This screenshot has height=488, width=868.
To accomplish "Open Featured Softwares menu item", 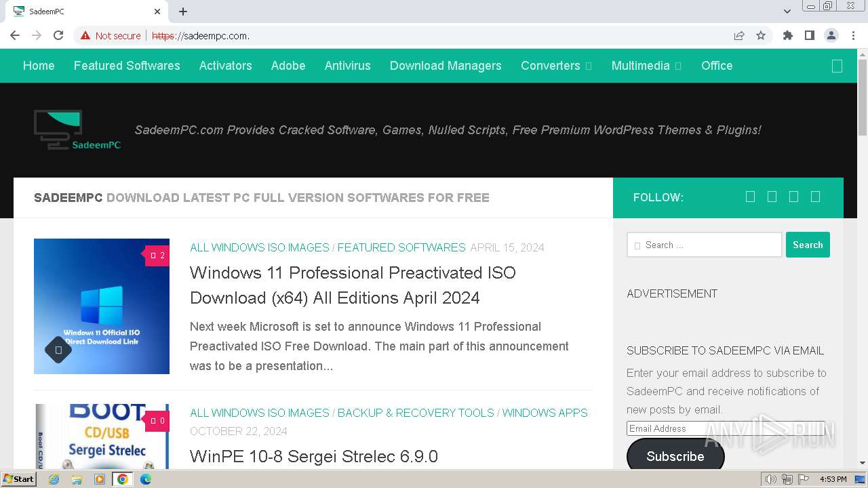I will (127, 66).
